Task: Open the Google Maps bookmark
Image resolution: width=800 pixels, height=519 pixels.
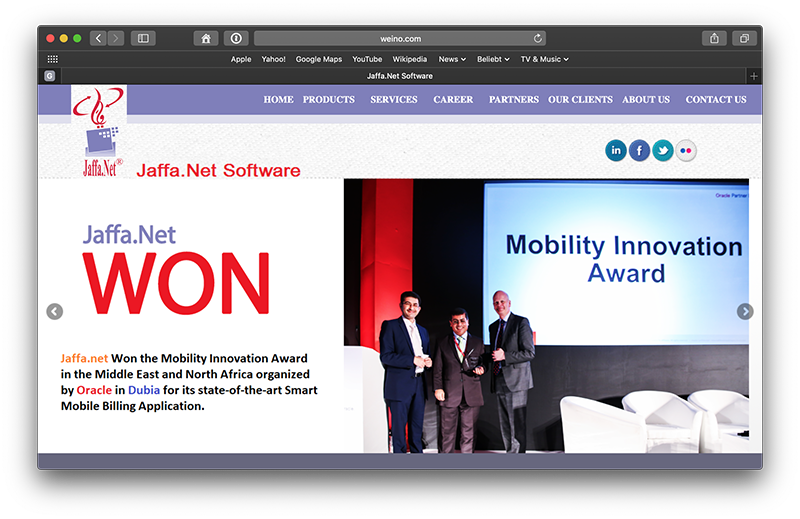Action: pyautogui.click(x=319, y=59)
